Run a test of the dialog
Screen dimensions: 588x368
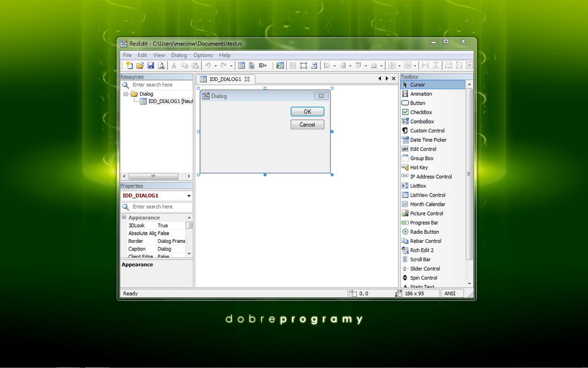pos(280,65)
